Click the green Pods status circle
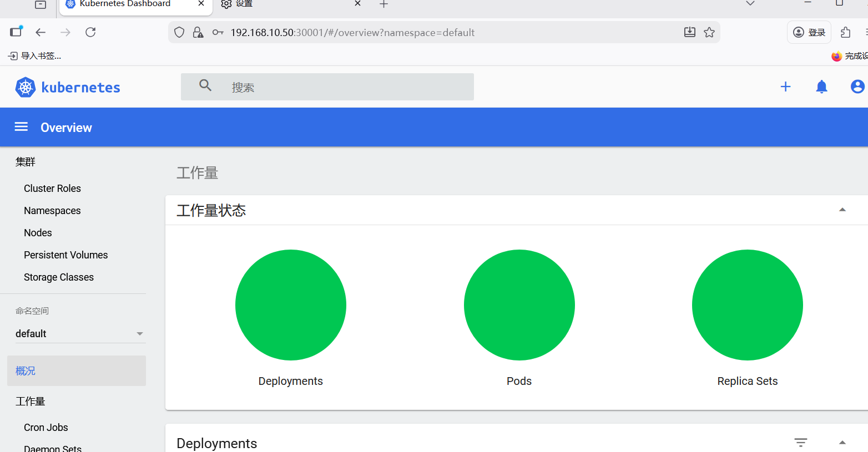Image resolution: width=868 pixels, height=452 pixels. tap(519, 305)
